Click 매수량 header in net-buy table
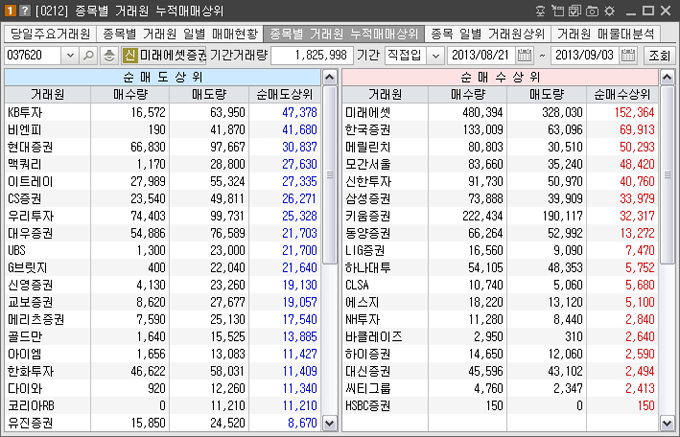This screenshot has height=437, width=680. click(468, 95)
